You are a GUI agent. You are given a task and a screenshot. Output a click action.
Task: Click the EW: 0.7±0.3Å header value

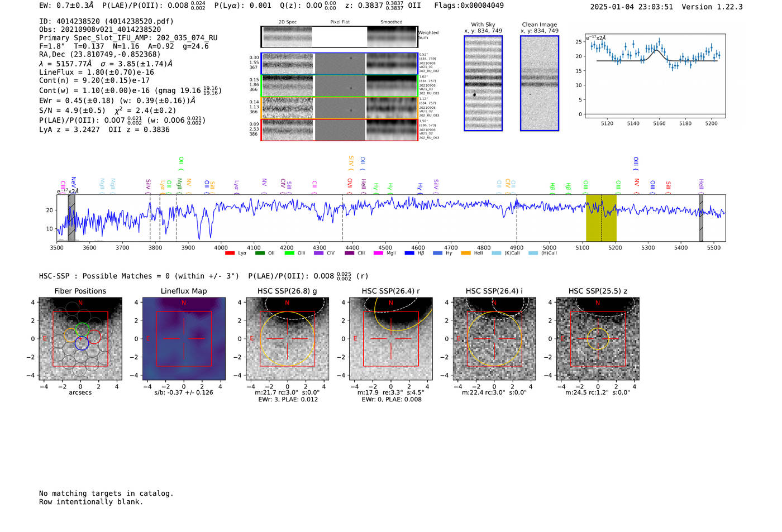[67, 6]
